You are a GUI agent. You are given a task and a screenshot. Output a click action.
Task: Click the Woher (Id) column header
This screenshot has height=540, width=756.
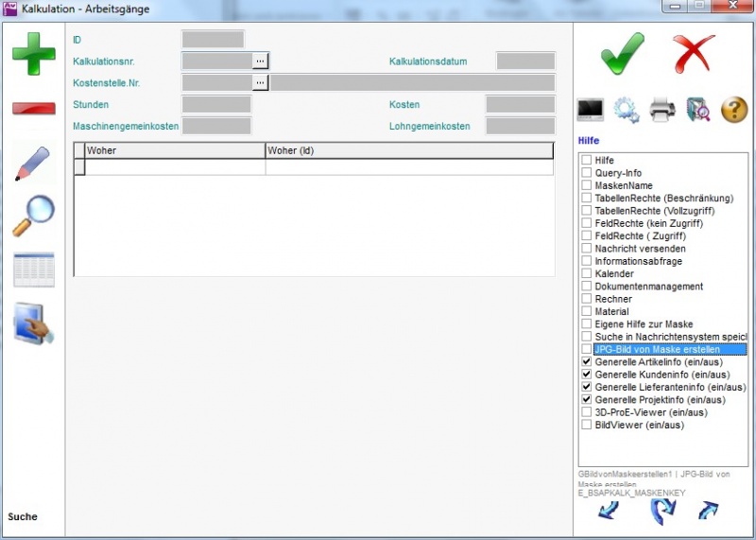[x=408, y=150]
